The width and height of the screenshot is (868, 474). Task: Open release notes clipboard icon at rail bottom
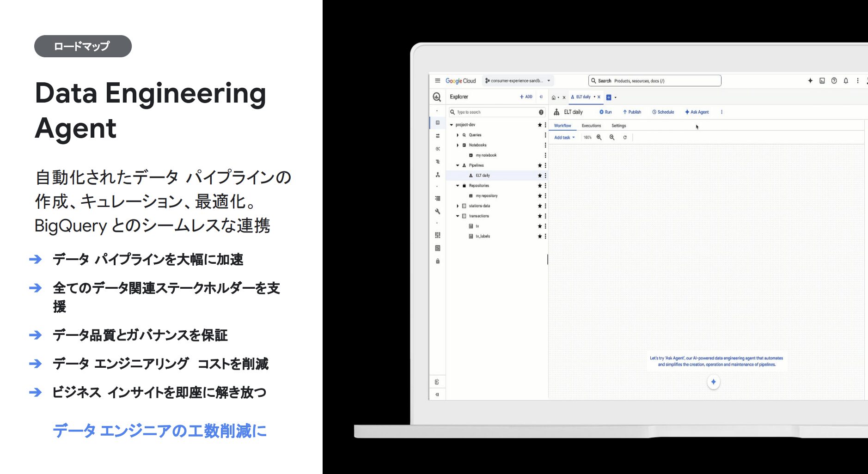[x=437, y=382]
